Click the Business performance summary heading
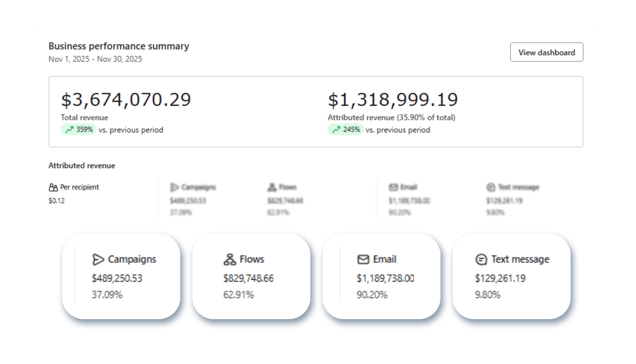The width and height of the screenshot is (636, 364). 119,46
